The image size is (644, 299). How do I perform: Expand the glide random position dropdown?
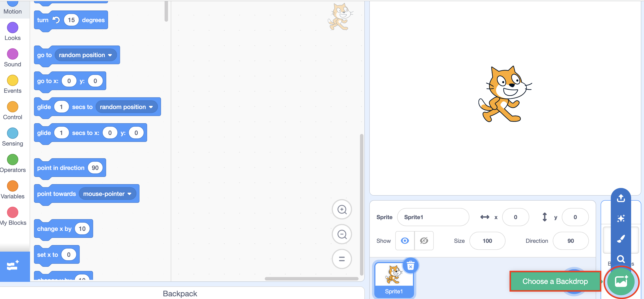pyautogui.click(x=151, y=107)
